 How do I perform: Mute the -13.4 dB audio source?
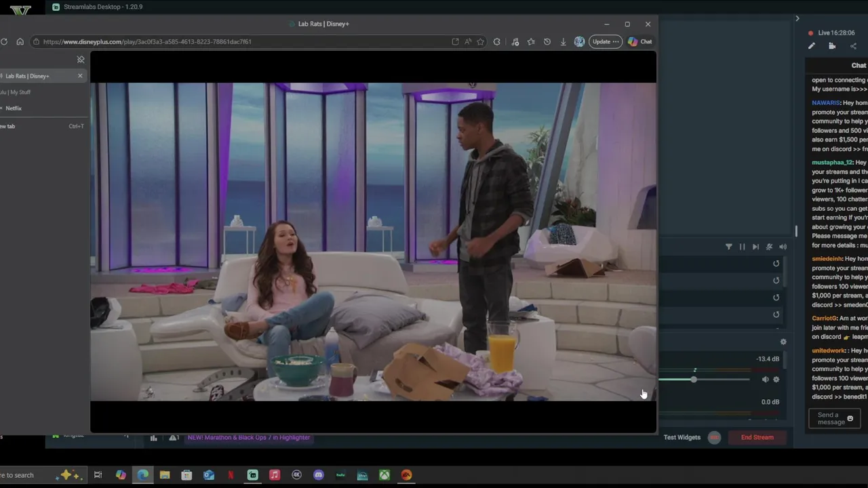[765, 380]
